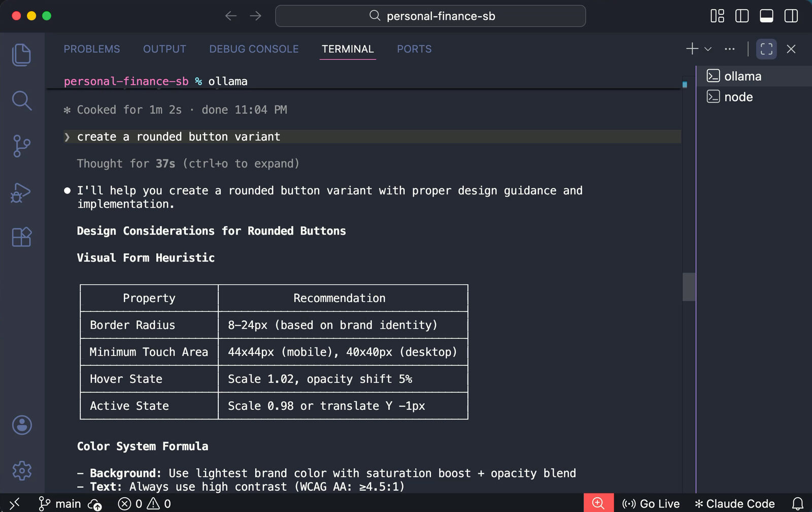The width and height of the screenshot is (812, 512).
Task: Open the Customize Layout icon
Action: pyautogui.click(x=717, y=16)
